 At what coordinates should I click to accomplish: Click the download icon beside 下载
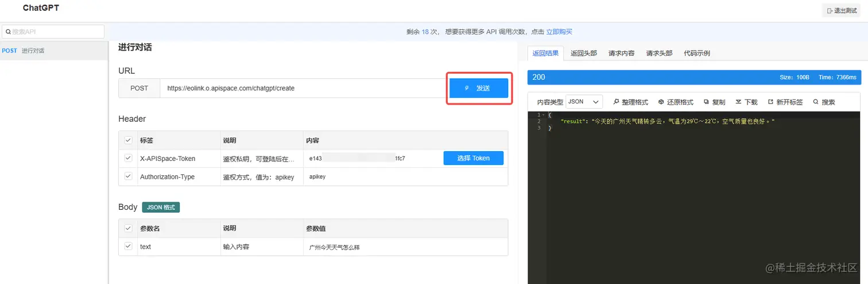click(739, 102)
